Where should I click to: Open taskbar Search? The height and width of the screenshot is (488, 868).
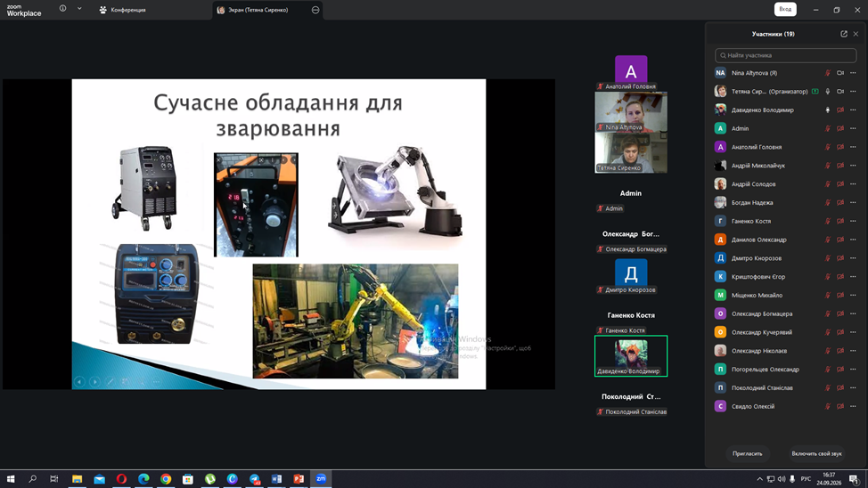(32, 478)
